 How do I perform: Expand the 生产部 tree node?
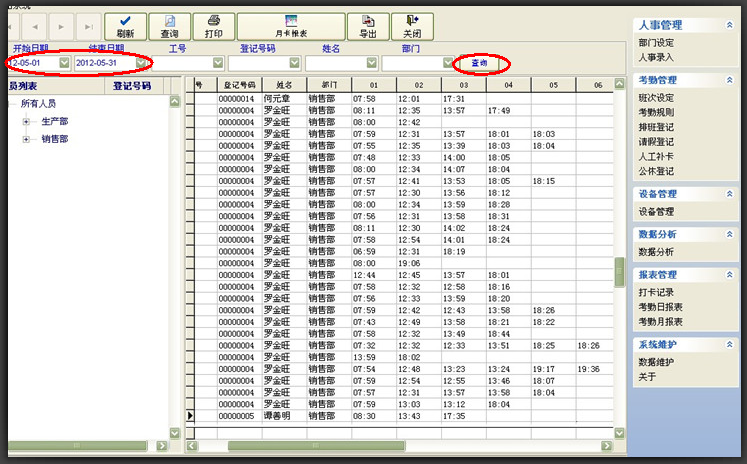pyautogui.click(x=26, y=121)
